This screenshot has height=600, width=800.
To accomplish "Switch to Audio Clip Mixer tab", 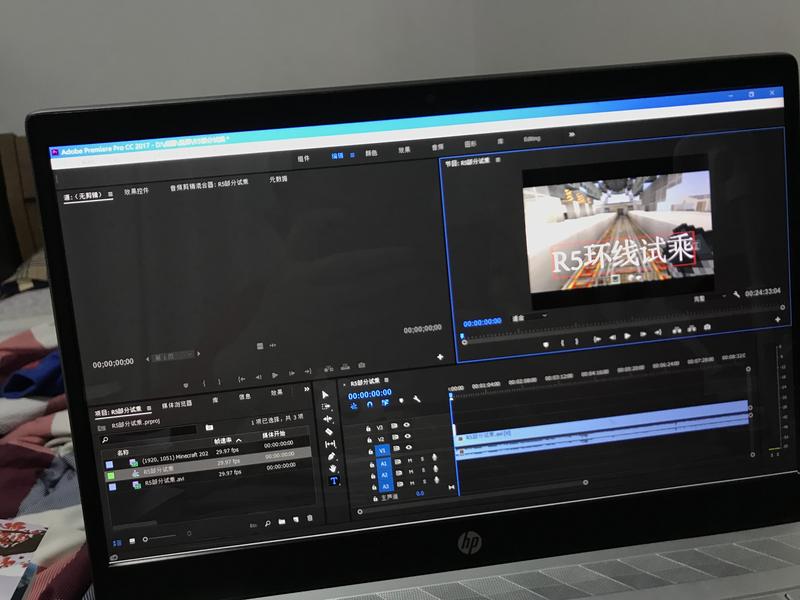I will pyautogui.click(x=209, y=184).
